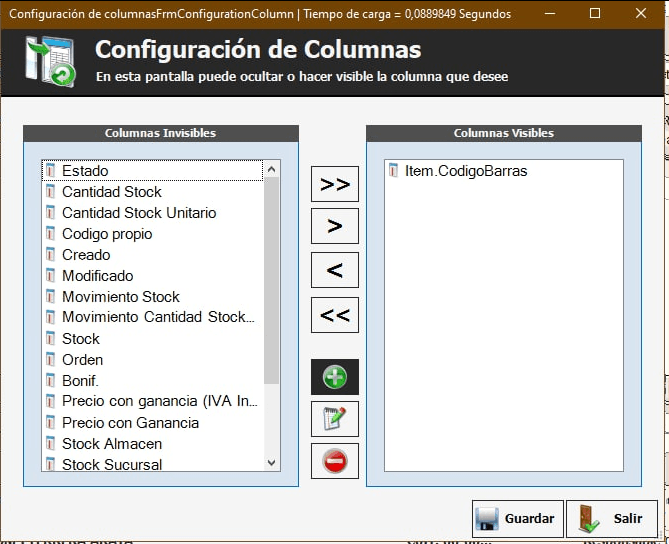Click scrollbar down arrow in invisible list
The image size is (669, 544).
(x=271, y=463)
